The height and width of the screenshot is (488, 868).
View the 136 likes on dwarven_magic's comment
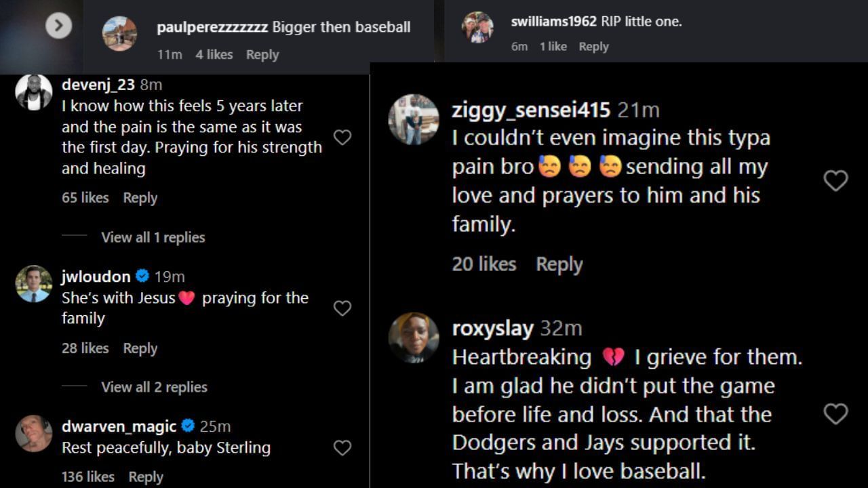(88, 476)
